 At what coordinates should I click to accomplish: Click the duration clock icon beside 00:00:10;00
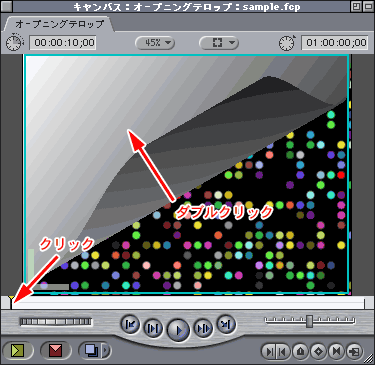[15, 42]
